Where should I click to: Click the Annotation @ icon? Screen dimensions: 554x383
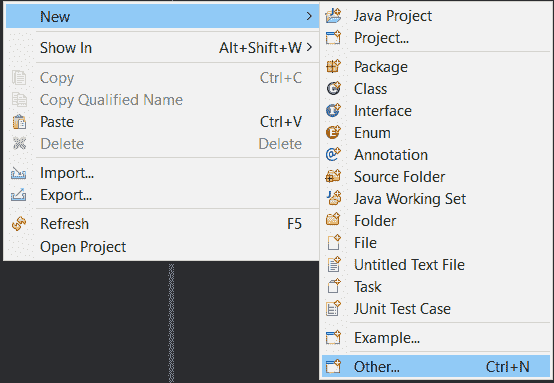point(333,154)
